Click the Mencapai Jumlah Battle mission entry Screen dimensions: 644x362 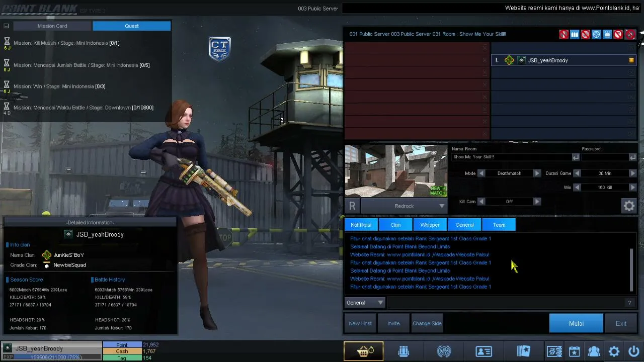(x=82, y=65)
